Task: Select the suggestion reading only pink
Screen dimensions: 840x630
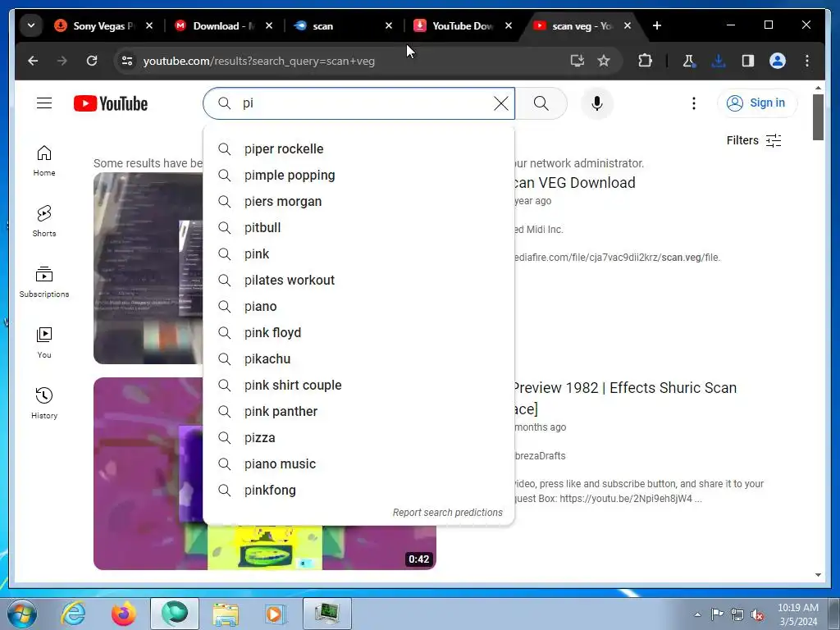Action: pyautogui.click(x=358, y=254)
